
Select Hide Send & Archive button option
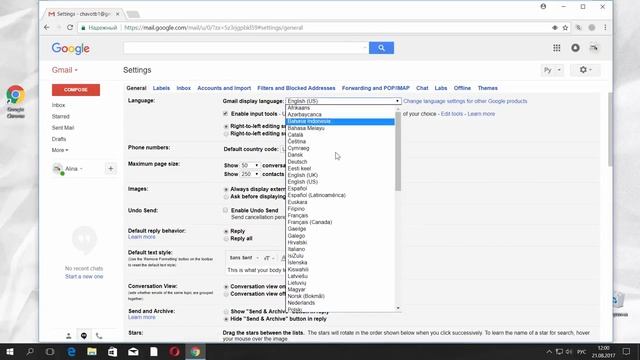pyautogui.click(x=226, y=319)
